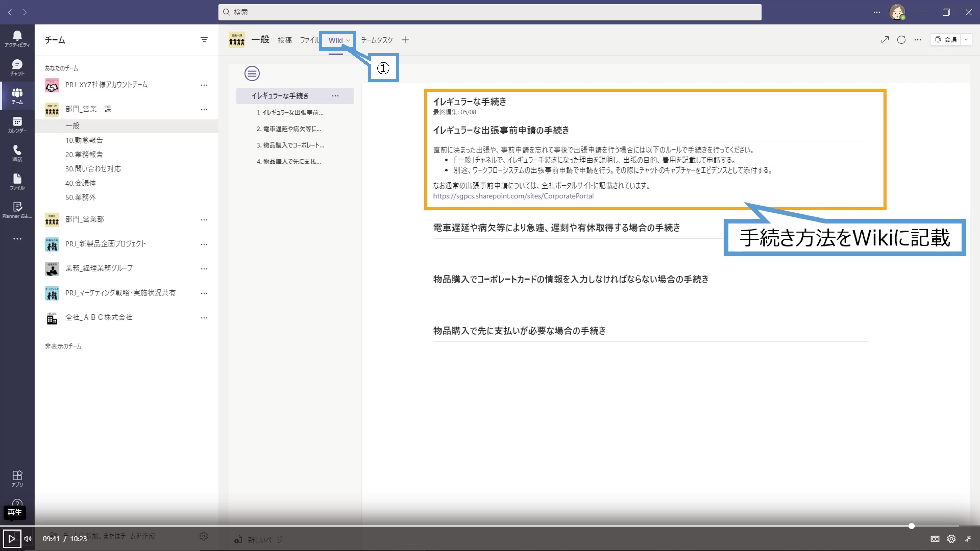The height and width of the screenshot is (551, 980).
Task: Expand the あなたのチーム section
Action: point(62,68)
